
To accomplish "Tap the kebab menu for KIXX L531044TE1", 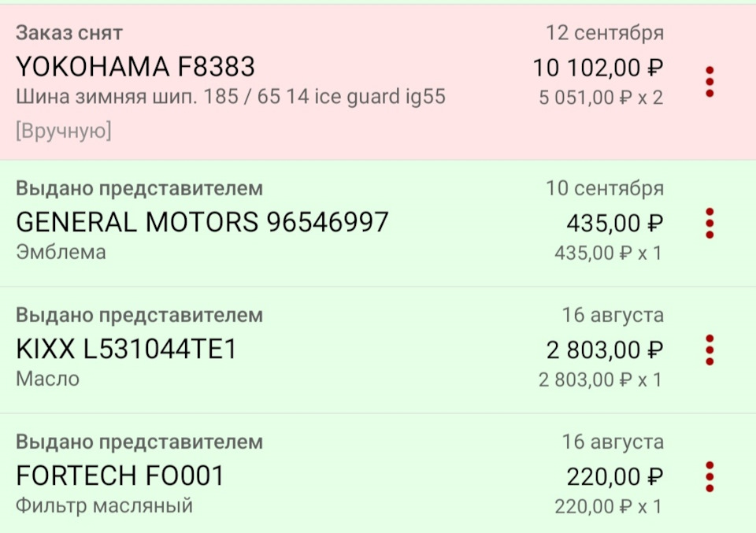I will [x=710, y=350].
